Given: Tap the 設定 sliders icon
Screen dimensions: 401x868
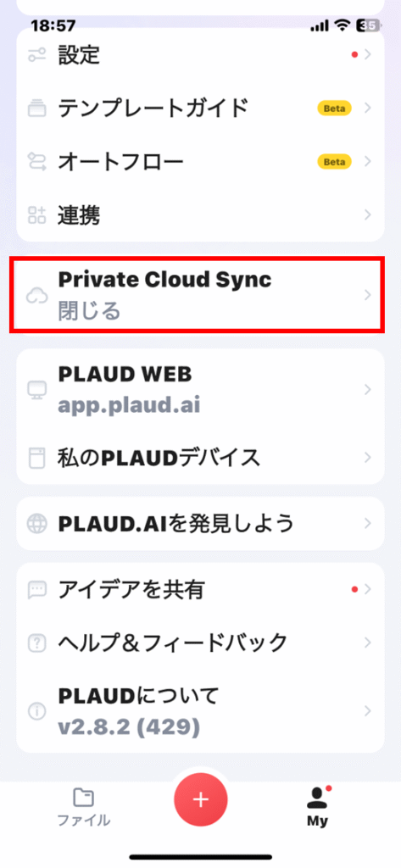Looking at the screenshot, I should click(x=36, y=55).
